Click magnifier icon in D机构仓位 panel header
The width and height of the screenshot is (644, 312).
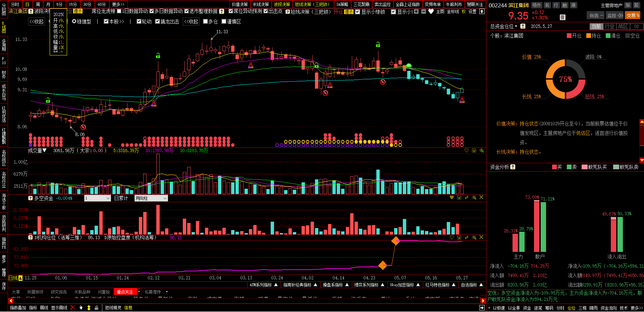point(474,237)
